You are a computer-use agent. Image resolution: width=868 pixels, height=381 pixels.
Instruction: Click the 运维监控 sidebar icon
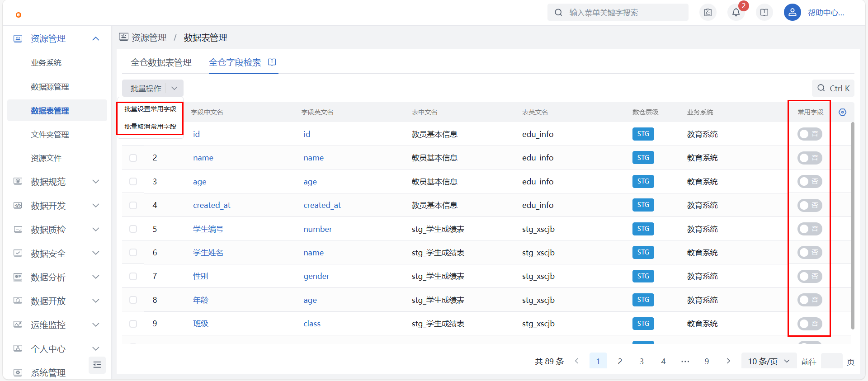click(x=18, y=325)
